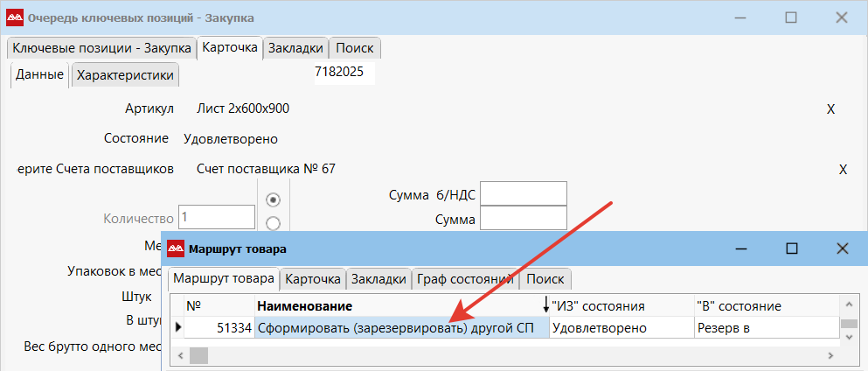Clear the Счет поставщика field with its X
The height and width of the screenshot is (371, 868).
pyautogui.click(x=843, y=170)
